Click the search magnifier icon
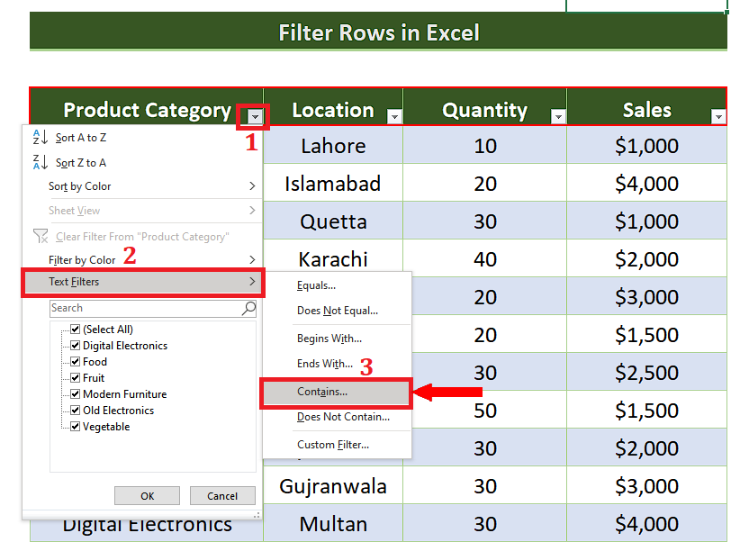 [x=248, y=307]
